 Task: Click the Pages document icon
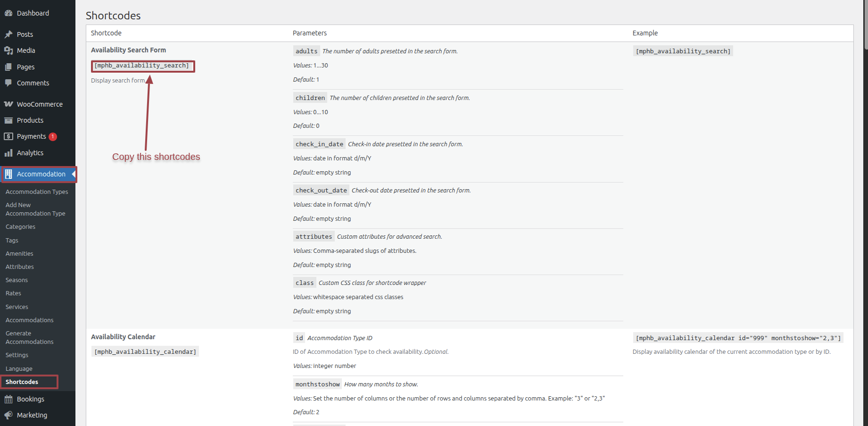click(8, 67)
